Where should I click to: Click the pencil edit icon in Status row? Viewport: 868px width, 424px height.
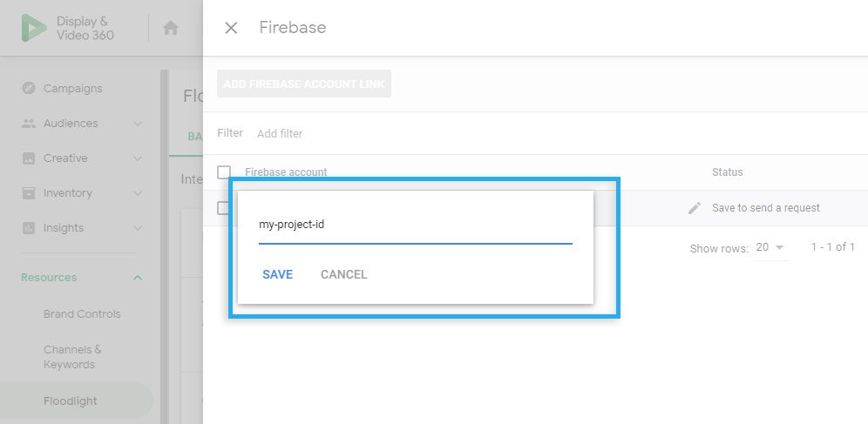click(695, 208)
